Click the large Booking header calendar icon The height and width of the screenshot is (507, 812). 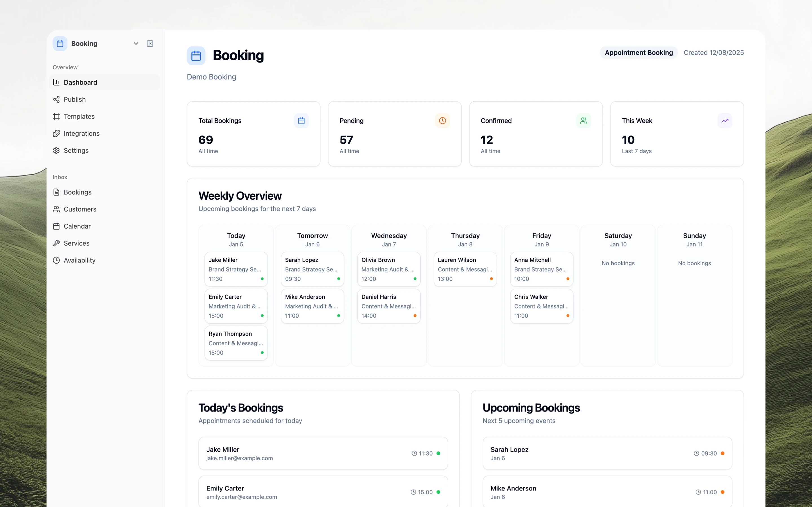[196, 56]
